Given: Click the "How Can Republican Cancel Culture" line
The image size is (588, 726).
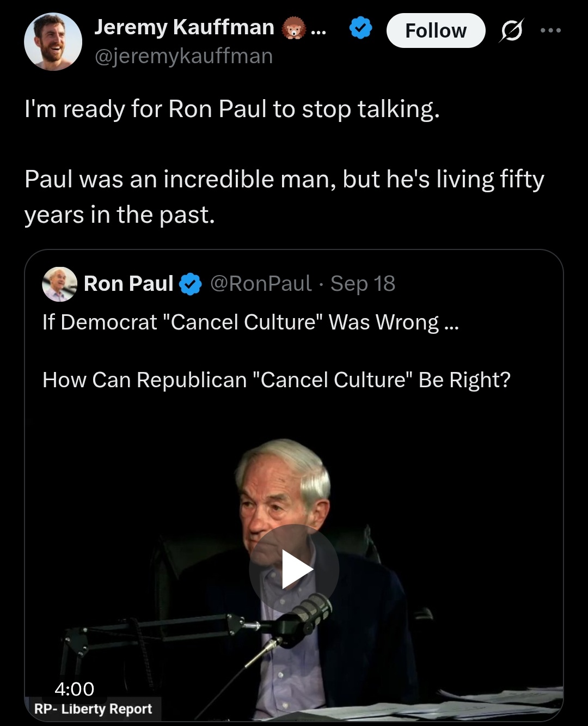Looking at the screenshot, I should (x=276, y=380).
